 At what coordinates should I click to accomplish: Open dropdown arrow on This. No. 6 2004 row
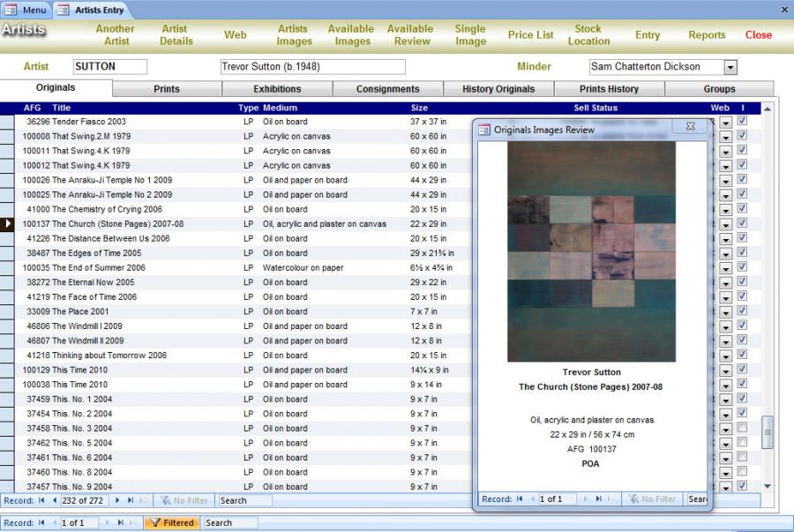tap(726, 459)
